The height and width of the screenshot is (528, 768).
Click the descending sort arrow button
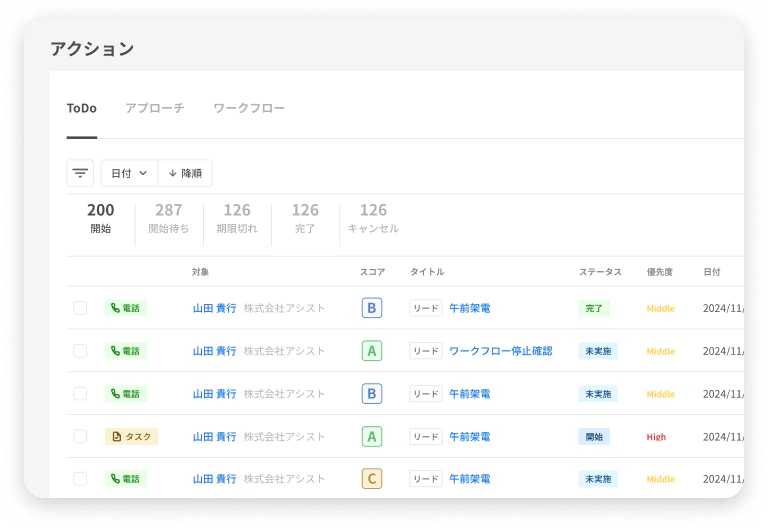click(185, 173)
